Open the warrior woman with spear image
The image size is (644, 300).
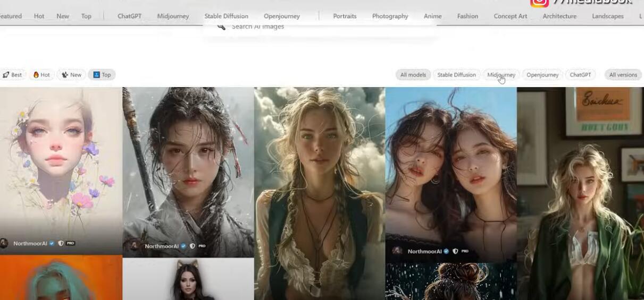188,173
